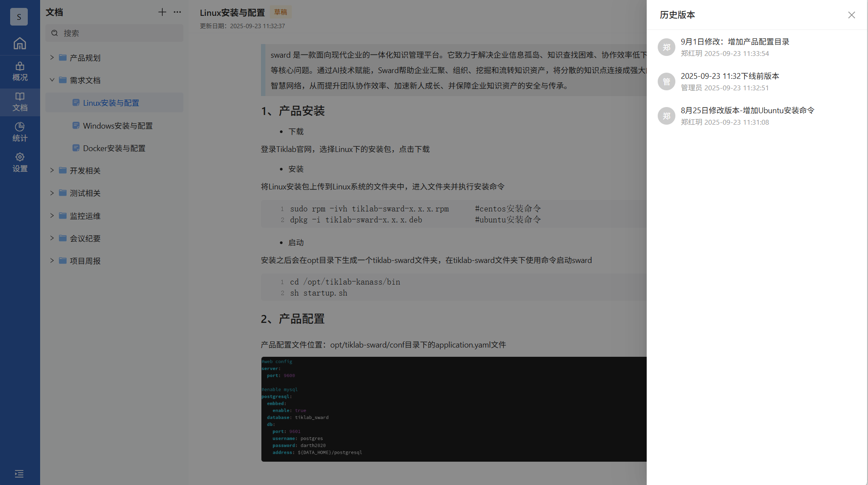Image resolution: width=868 pixels, height=485 pixels.
Task: Click the workspace avatar S icon
Action: 19,17
